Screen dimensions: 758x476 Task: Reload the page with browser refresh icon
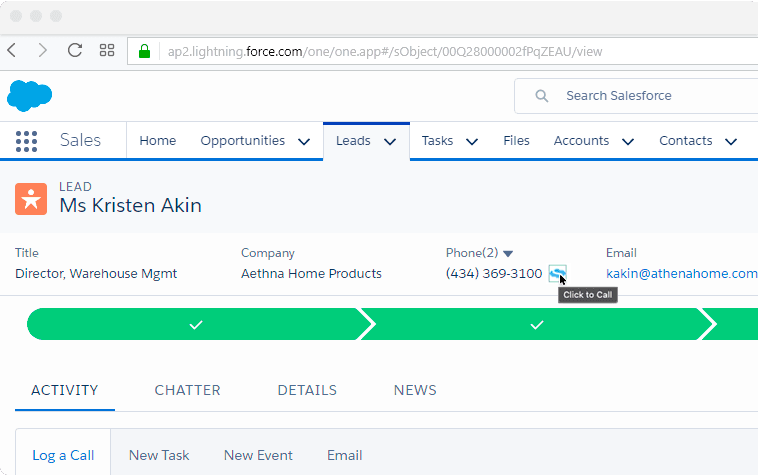(74, 50)
